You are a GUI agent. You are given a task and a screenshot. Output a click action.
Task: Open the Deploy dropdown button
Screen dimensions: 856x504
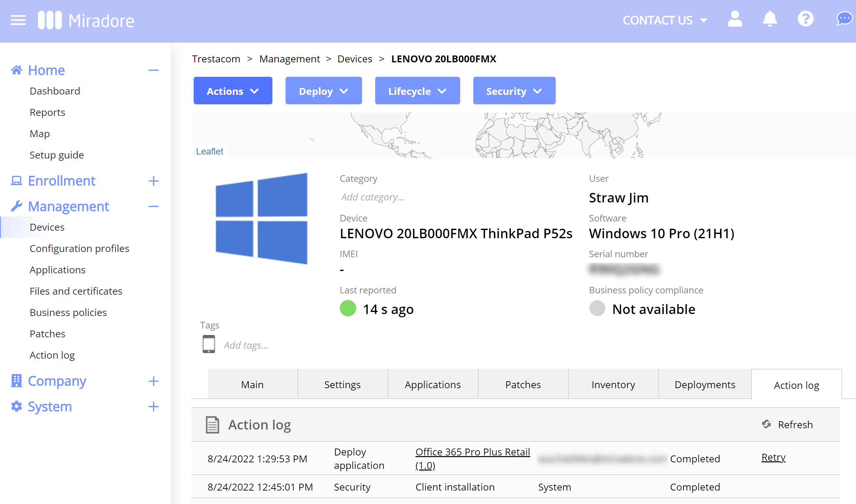pyautogui.click(x=323, y=91)
